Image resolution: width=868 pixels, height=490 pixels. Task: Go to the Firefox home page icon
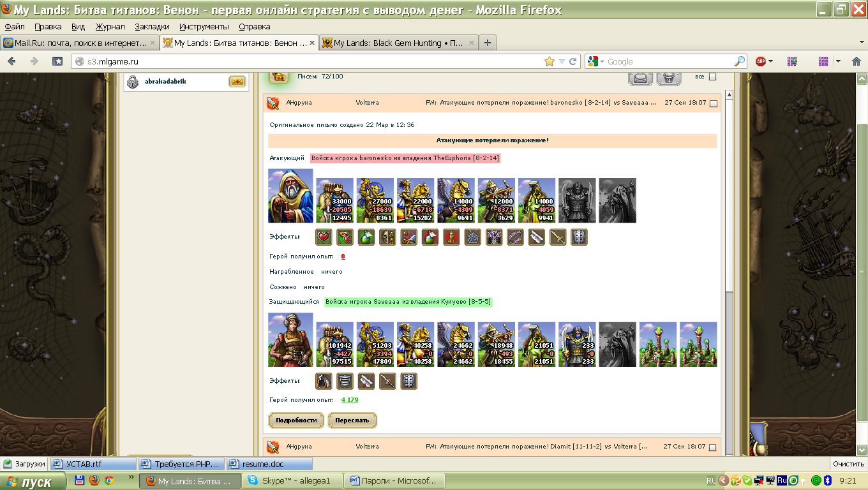pos(57,61)
